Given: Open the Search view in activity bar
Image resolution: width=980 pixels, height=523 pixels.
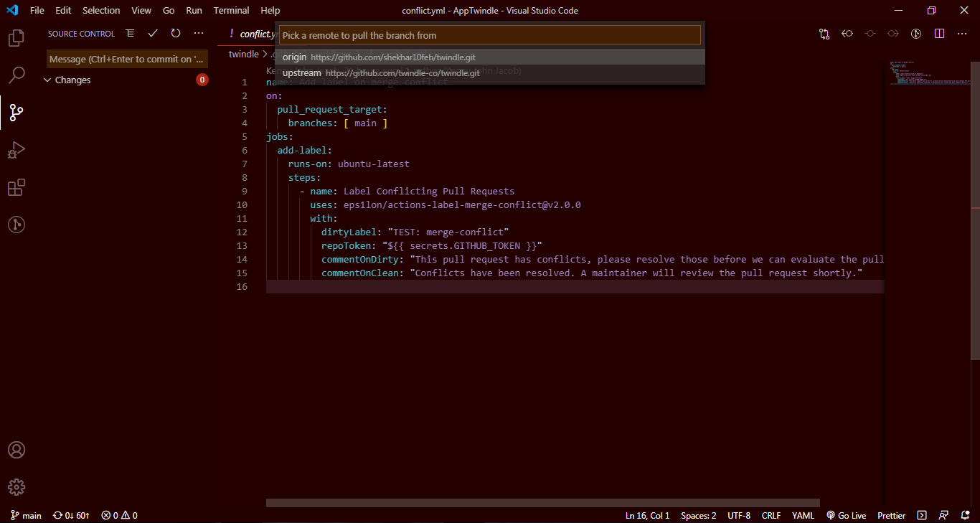Looking at the screenshot, I should [16, 75].
